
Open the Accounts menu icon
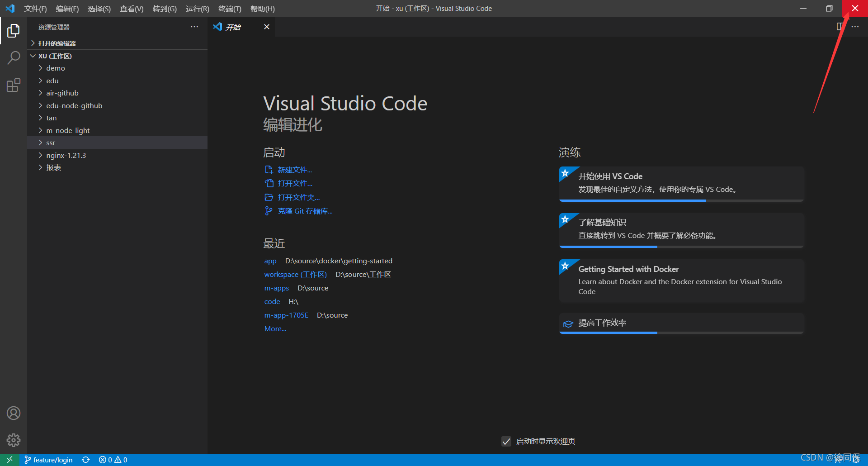click(x=14, y=413)
